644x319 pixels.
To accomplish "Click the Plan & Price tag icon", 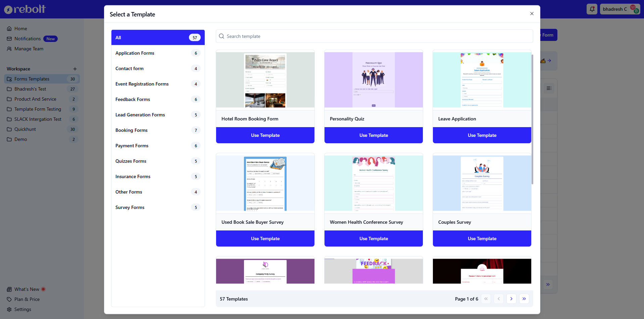I will pyautogui.click(x=9, y=300).
